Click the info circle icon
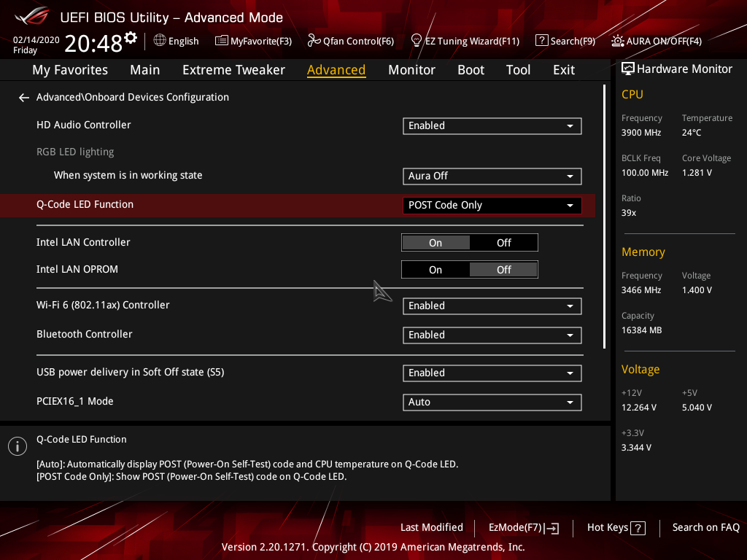The width and height of the screenshot is (747, 560). click(x=18, y=446)
